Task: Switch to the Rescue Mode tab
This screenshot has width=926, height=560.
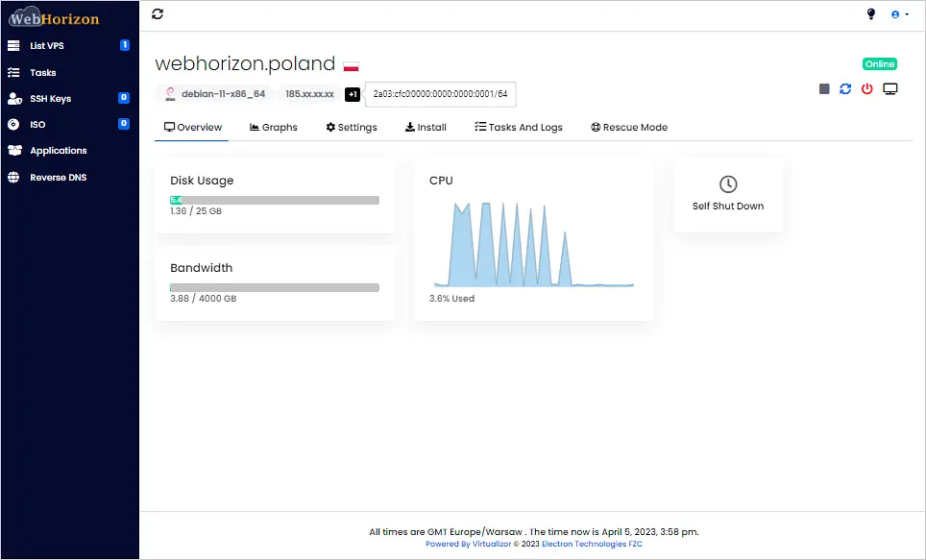Action: [x=629, y=127]
